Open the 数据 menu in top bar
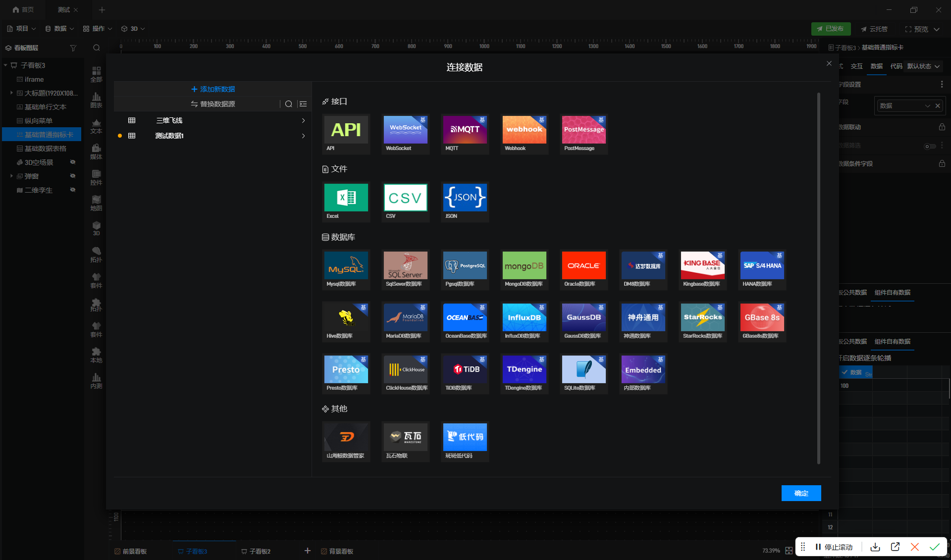Image resolution: width=951 pixels, height=560 pixels. 59,29
